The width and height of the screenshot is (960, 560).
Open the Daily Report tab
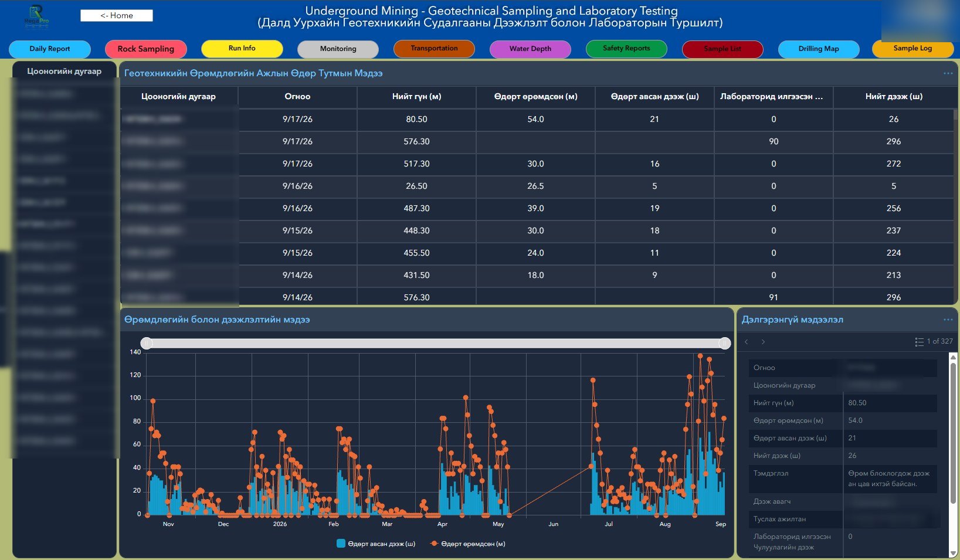click(x=50, y=49)
